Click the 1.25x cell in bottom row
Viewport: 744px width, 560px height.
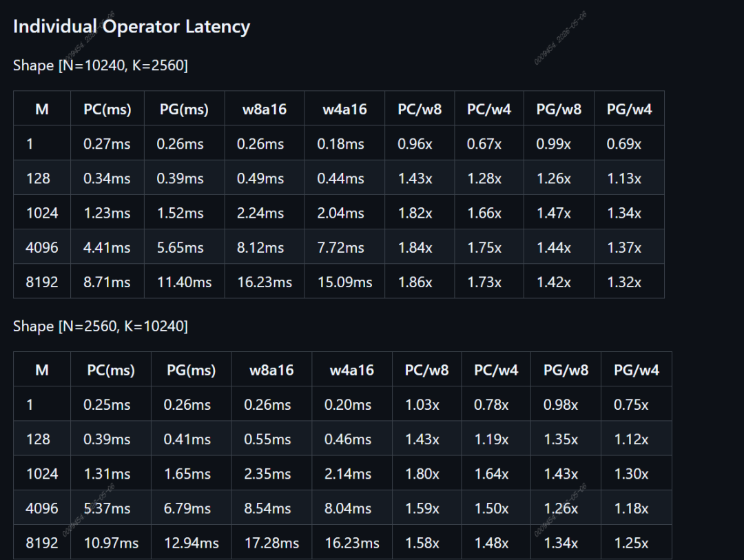[x=637, y=543]
